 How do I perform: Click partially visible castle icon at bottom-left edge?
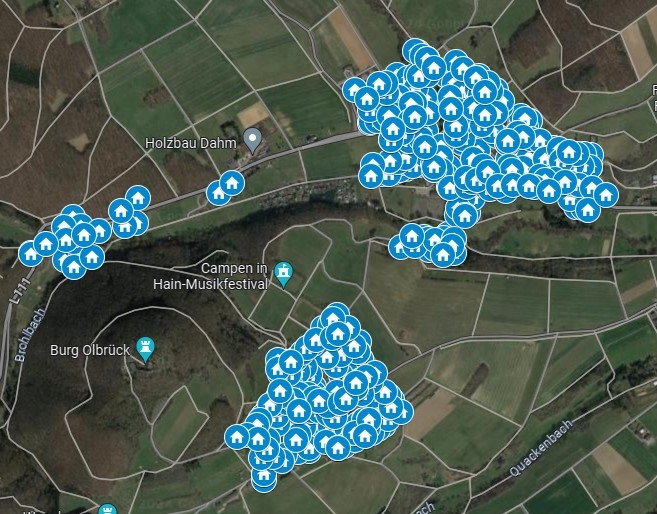pos(107,509)
